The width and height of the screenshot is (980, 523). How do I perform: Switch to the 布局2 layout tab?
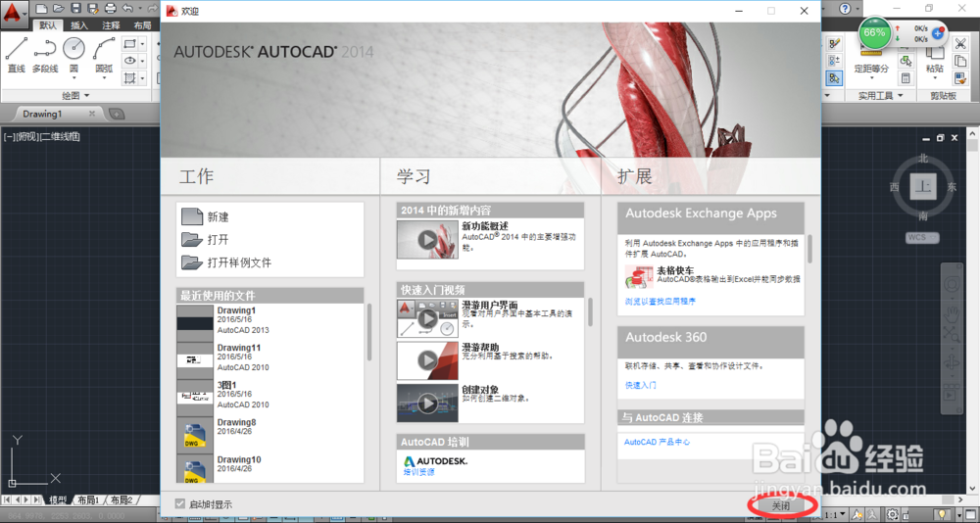[122, 499]
